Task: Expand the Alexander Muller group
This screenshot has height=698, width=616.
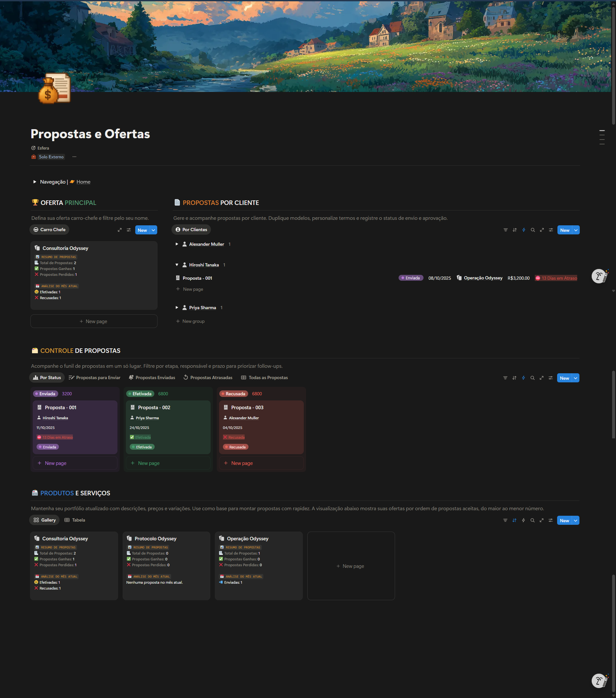Action: [177, 244]
